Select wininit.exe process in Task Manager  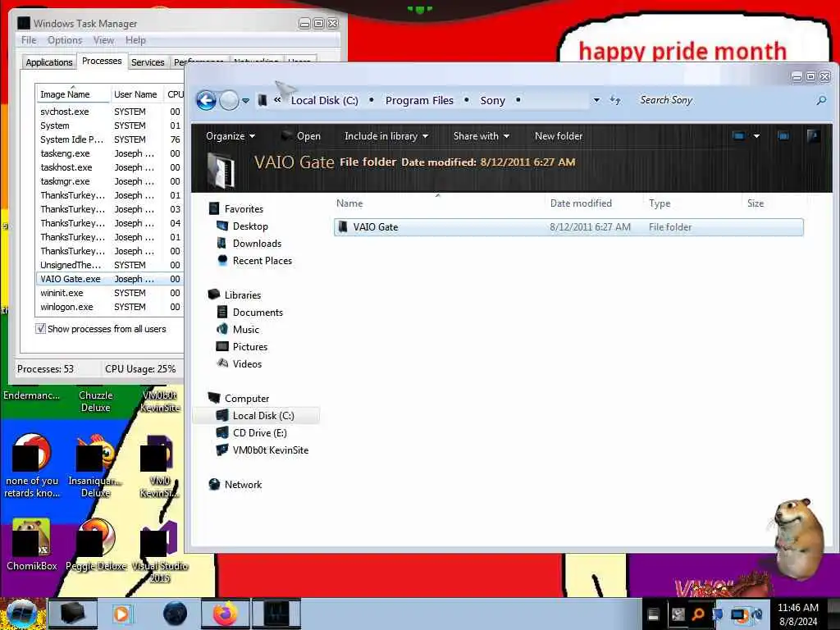click(x=110, y=293)
